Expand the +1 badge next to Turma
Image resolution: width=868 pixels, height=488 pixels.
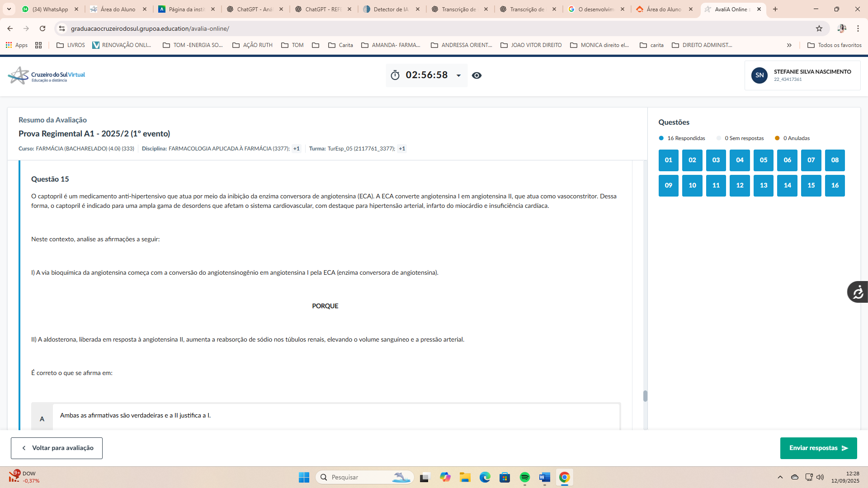pyautogui.click(x=402, y=149)
